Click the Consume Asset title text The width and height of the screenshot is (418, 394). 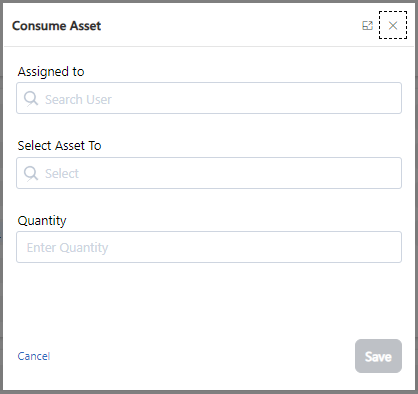(56, 26)
